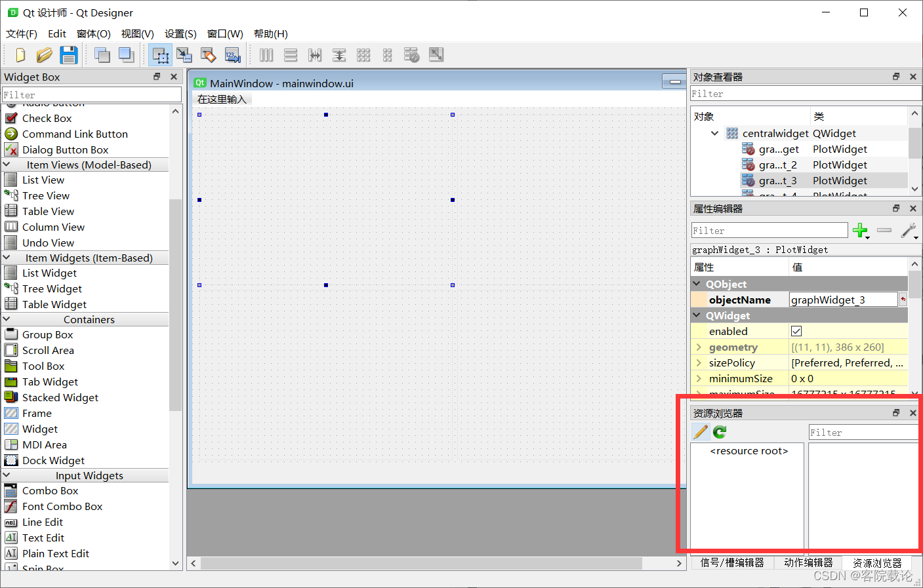Expand the geometry property

pyautogui.click(x=699, y=347)
